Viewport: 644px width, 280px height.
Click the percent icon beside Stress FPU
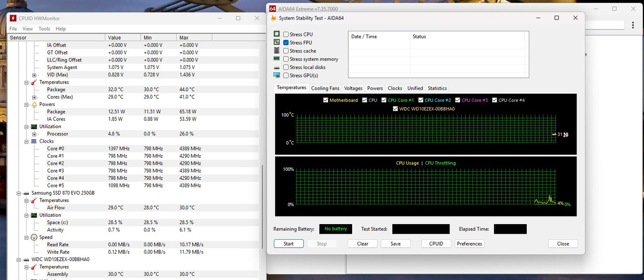[277, 42]
